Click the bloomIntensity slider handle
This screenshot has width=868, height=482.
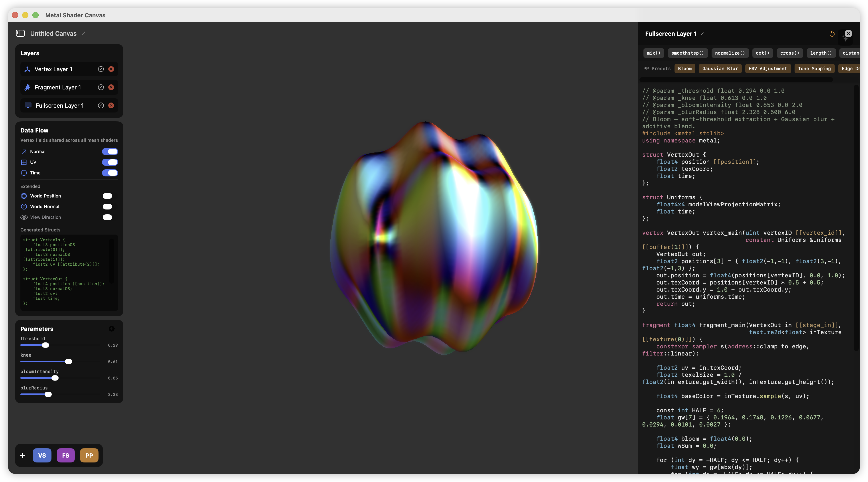coord(55,378)
